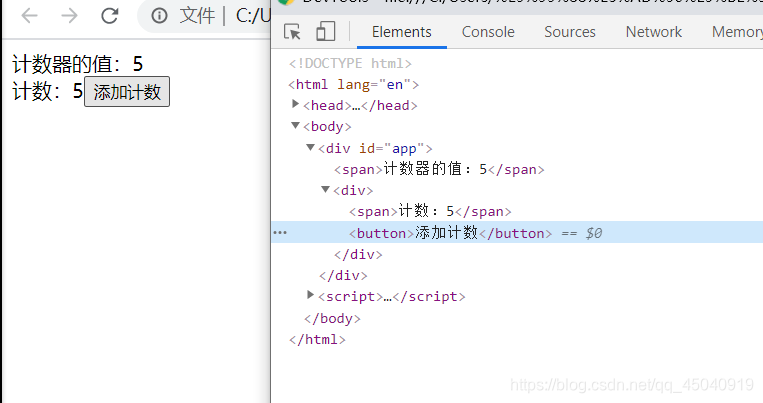Viewport: 763px width, 403px height.
Task: Select the span 计数：5 node
Action: pos(430,211)
